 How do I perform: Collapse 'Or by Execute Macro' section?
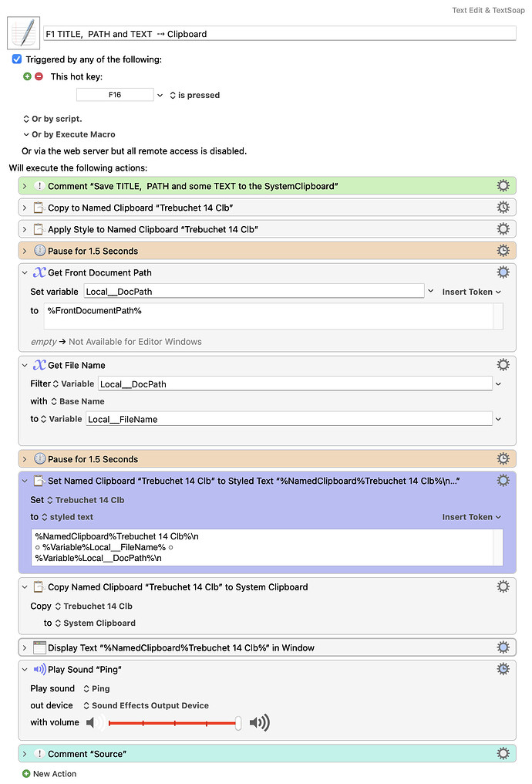pos(26,134)
